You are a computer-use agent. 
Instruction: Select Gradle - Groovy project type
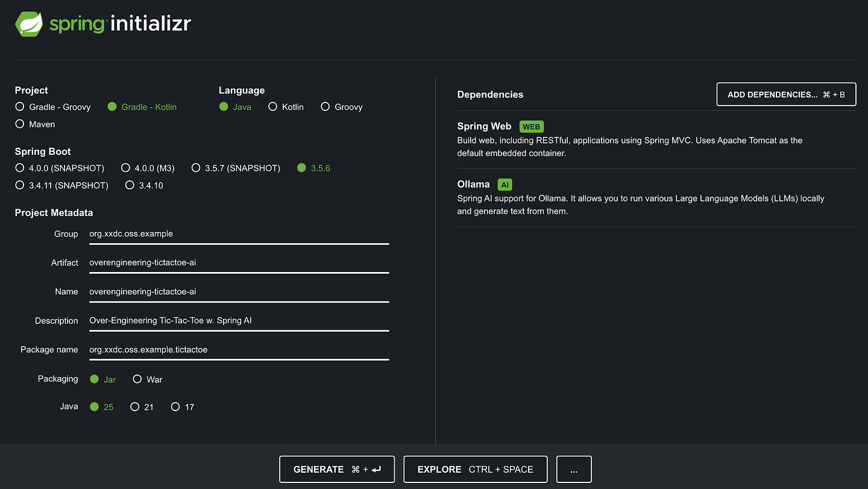tap(53, 107)
